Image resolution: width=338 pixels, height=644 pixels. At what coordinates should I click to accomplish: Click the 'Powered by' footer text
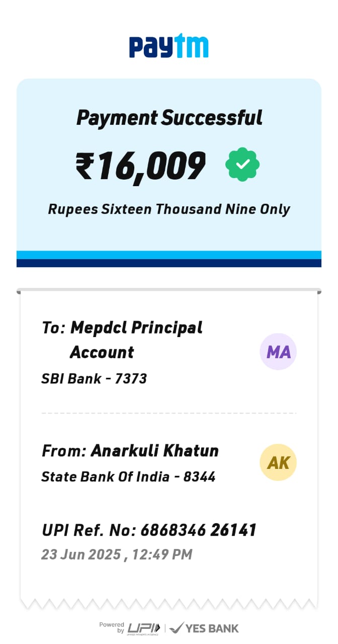(x=112, y=627)
